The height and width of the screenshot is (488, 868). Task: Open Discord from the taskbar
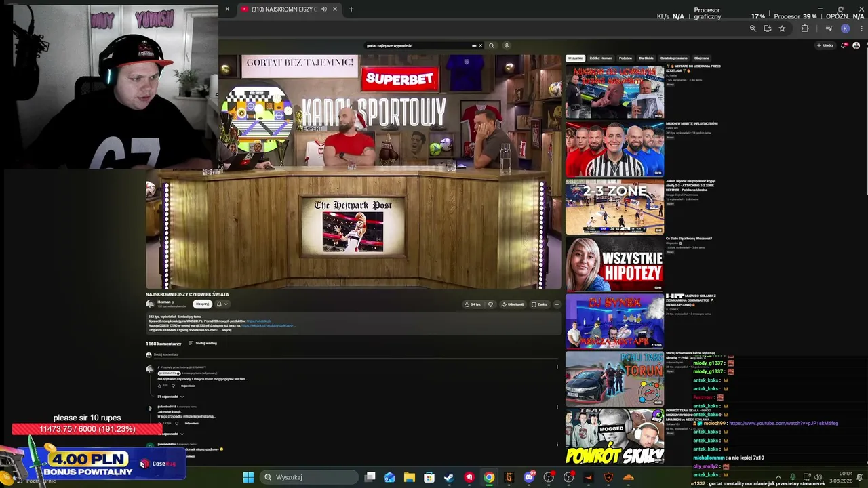click(529, 477)
